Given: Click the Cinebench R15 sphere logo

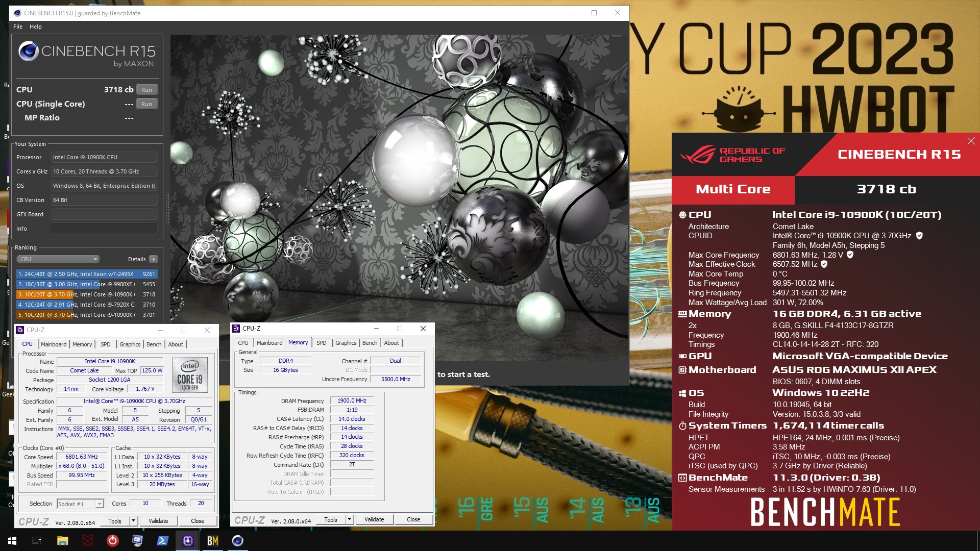Looking at the screenshot, I should [29, 52].
